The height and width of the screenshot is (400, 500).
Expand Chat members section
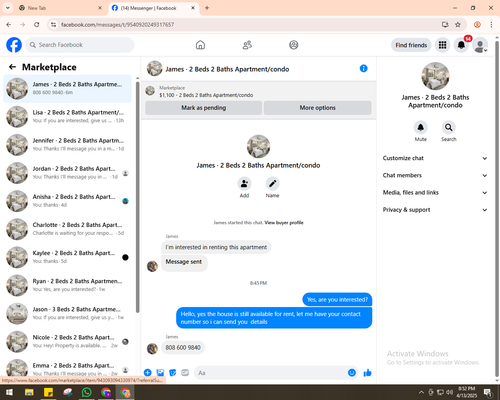point(435,175)
